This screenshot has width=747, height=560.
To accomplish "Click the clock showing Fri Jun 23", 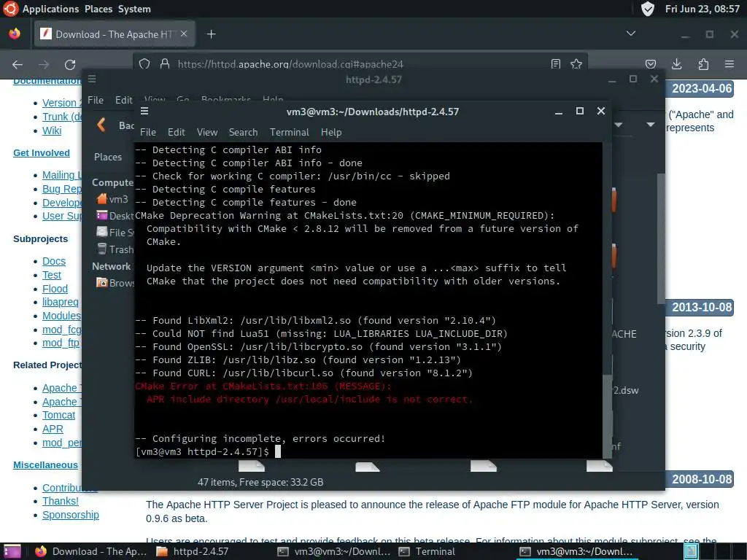I will 703,9.
